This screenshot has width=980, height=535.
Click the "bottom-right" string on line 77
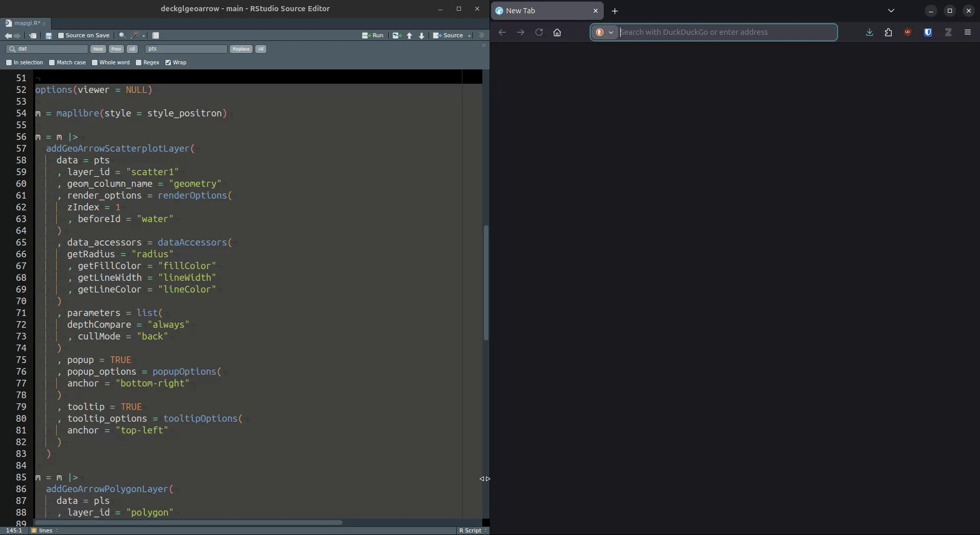[x=152, y=383]
